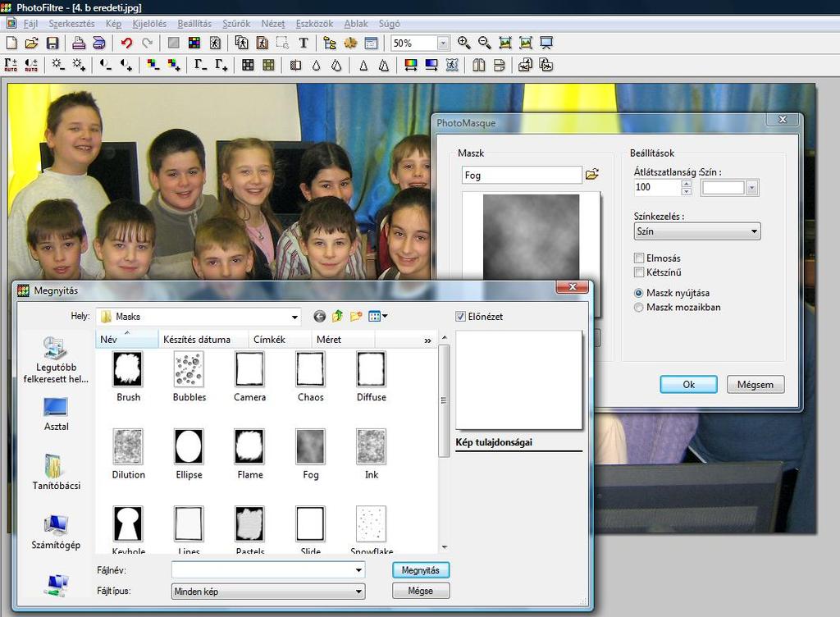Image resolution: width=840 pixels, height=617 pixels.
Task: Open the Fájl menu
Action: 30,24
